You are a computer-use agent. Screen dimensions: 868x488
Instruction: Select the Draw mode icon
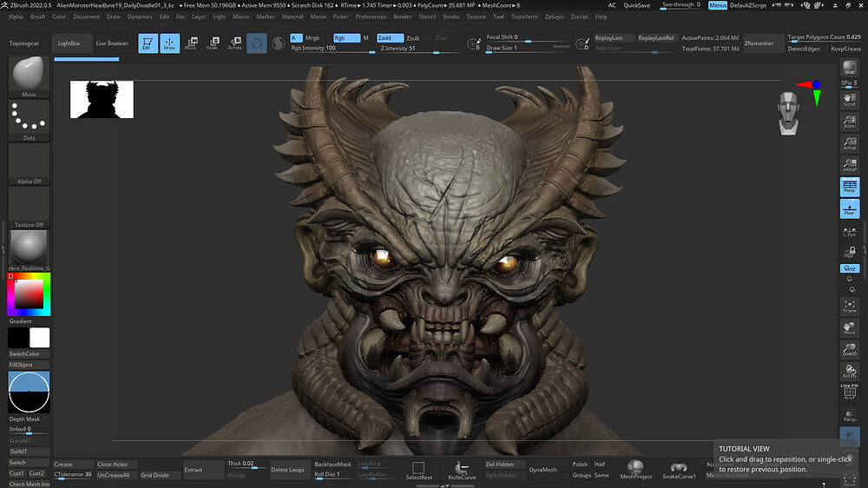pos(169,43)
